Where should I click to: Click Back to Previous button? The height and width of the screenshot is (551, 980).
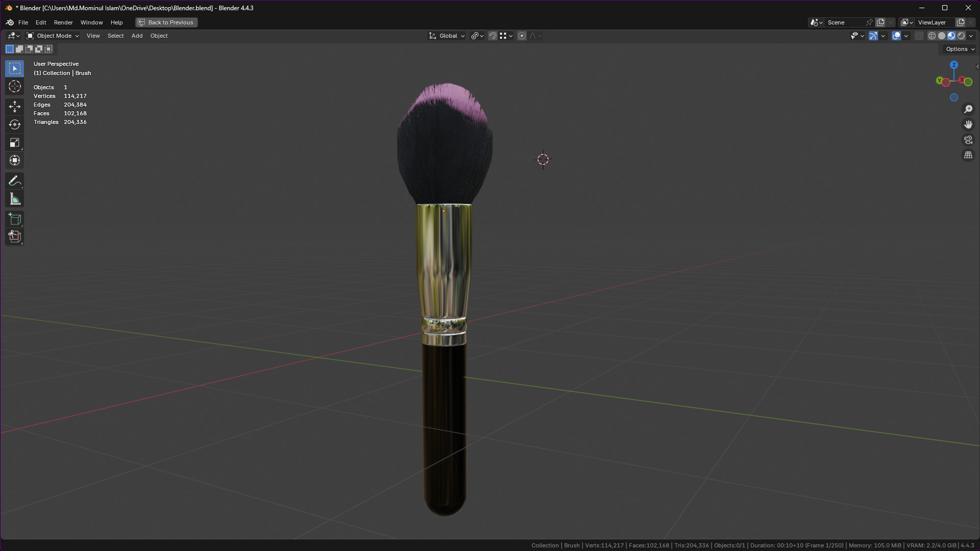166,22
